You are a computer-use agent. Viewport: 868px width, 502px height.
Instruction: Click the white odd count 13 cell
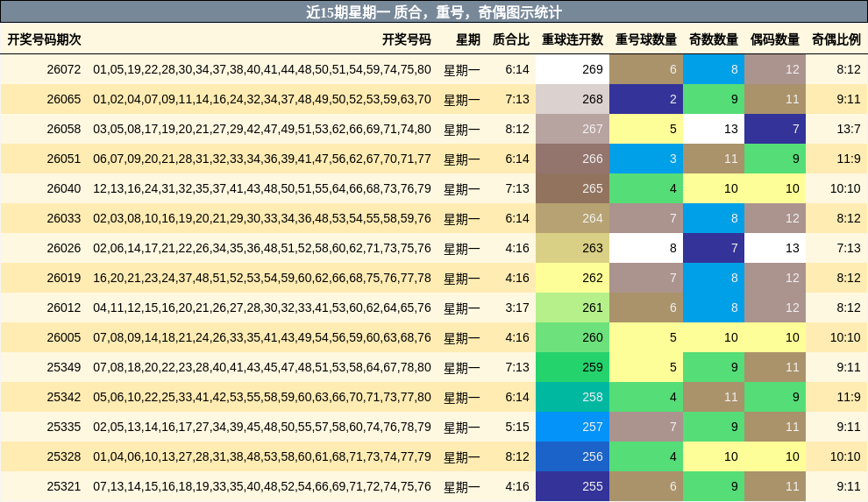click(x=714, y=129)
